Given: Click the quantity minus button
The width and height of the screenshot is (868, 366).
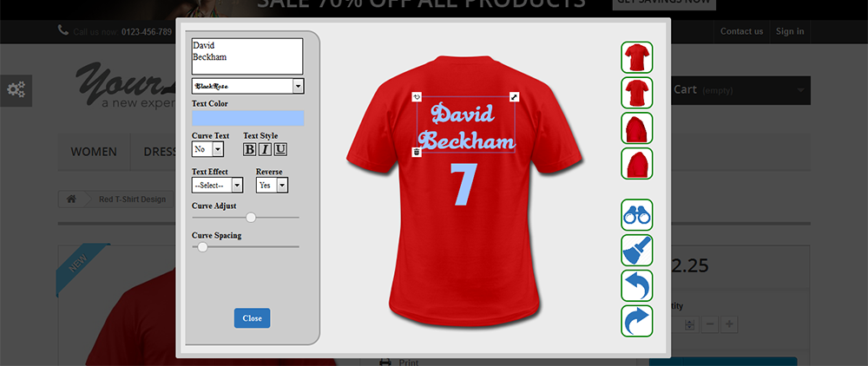Looking at the screenshot, I should coord(710,324).
